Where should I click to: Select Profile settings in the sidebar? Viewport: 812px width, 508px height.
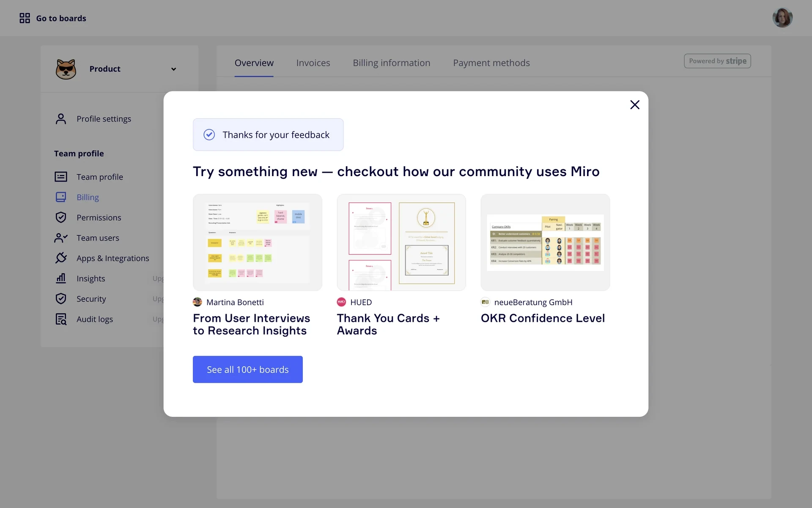[104, 119]
